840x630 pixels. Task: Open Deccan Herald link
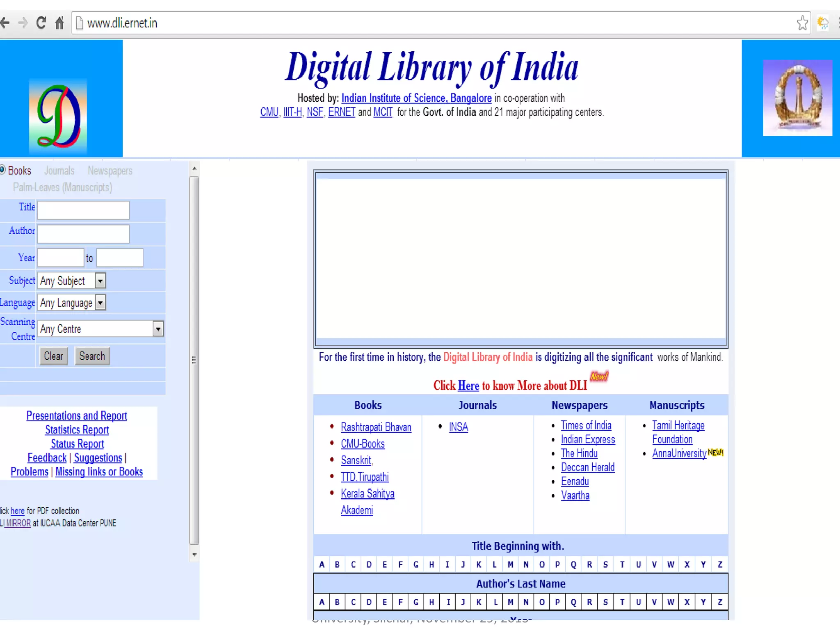(x=588, y=468)
